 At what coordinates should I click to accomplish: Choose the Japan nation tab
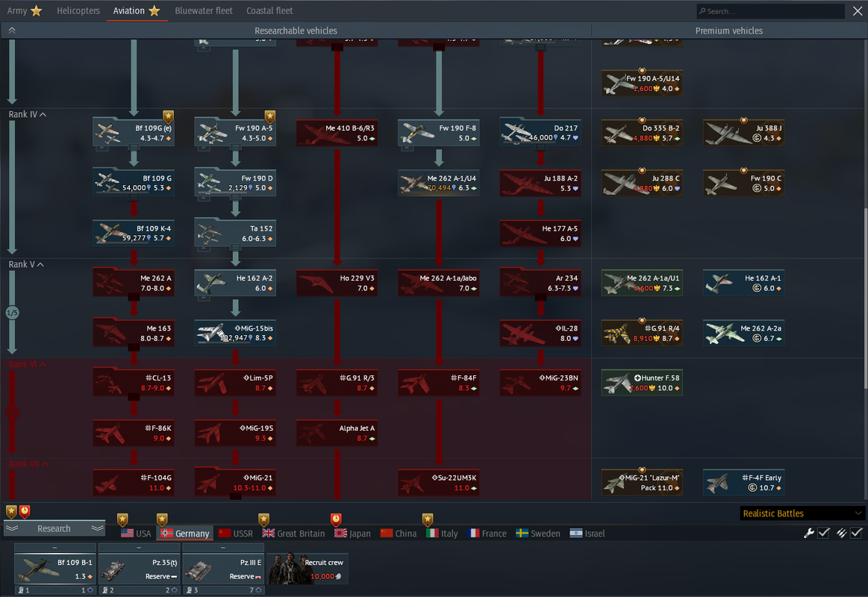[x=352, y=534]
